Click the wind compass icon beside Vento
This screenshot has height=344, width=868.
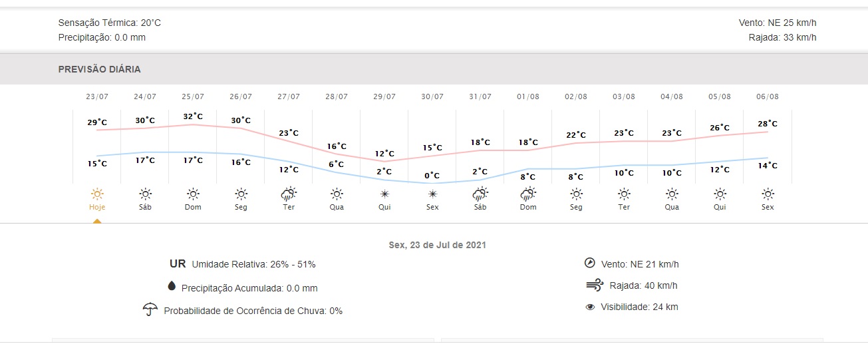589,263
